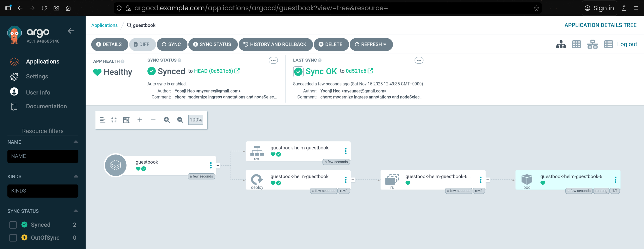Open the REFRESH dropdown arrow
Screen dimensions: 644x249
coord(385,44)
